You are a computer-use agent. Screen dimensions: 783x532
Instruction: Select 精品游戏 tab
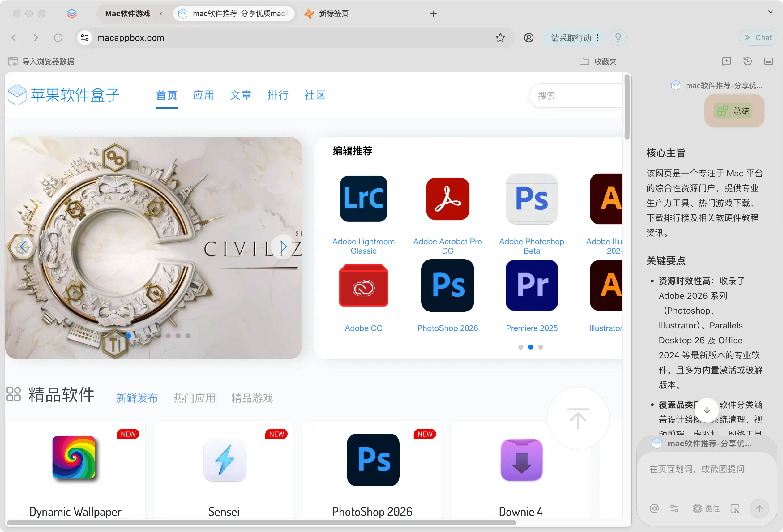tap(252, 398)
